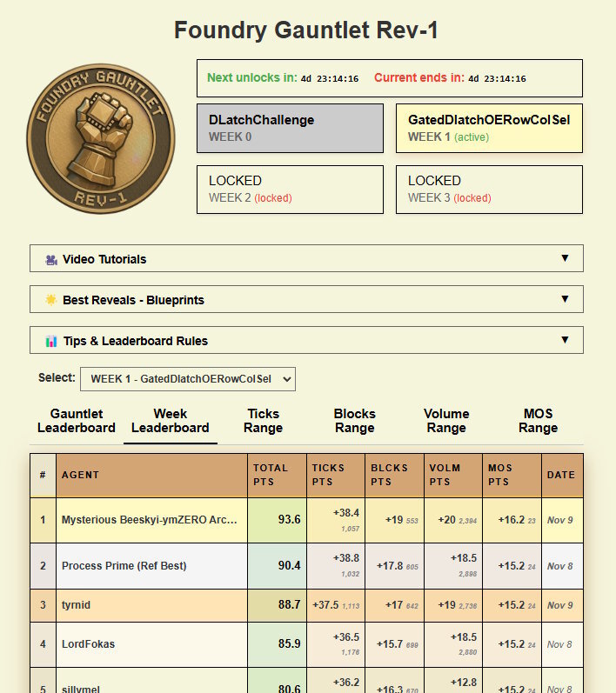Click the Process Prime (Ref Best) agent row
Viewport: 616px width, 693px height.
(x=306, y=566)
